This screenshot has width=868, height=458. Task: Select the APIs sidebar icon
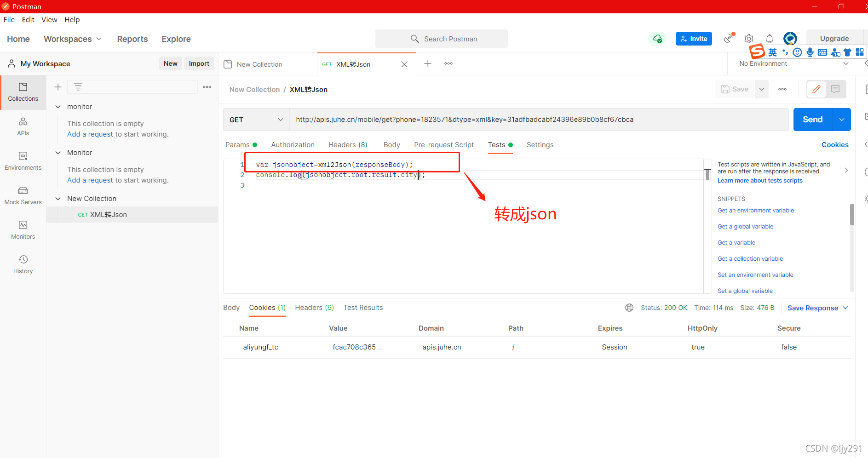[x=23, y=126]
